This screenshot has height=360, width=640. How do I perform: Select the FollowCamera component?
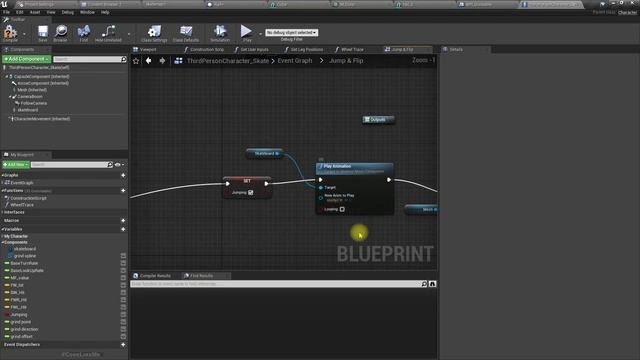point(33,103)
